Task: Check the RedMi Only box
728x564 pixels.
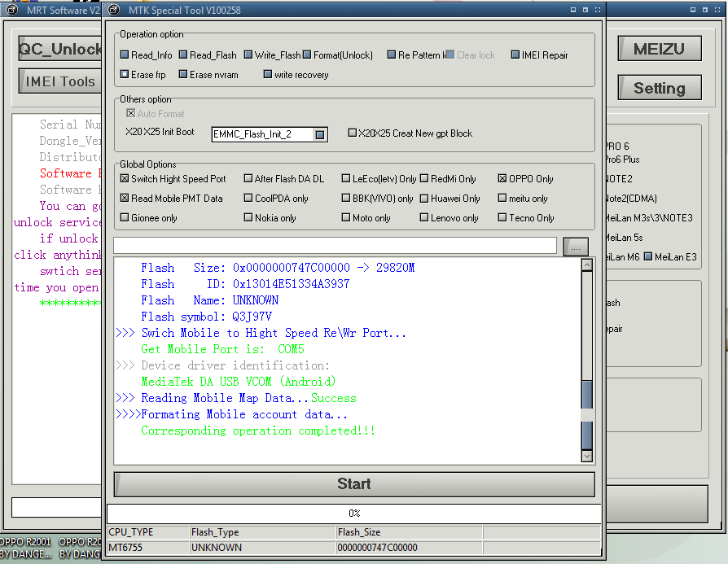Action: pos(424,178)
